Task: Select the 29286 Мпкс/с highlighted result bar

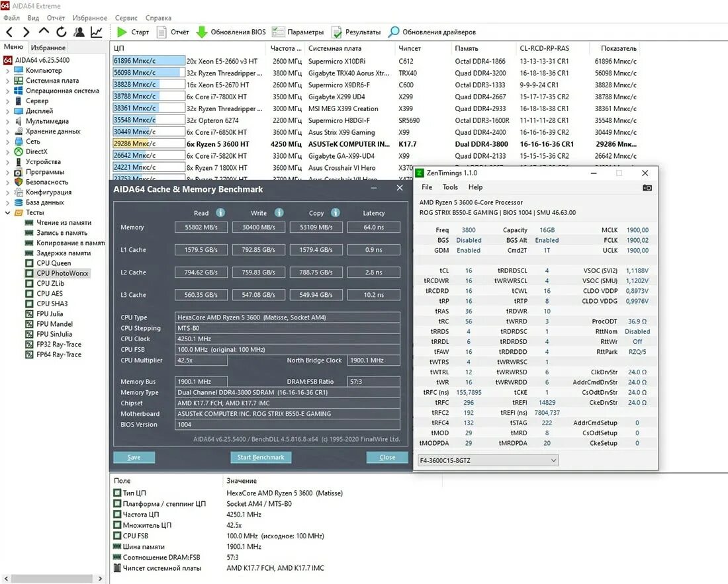Action: coord(148,144)
